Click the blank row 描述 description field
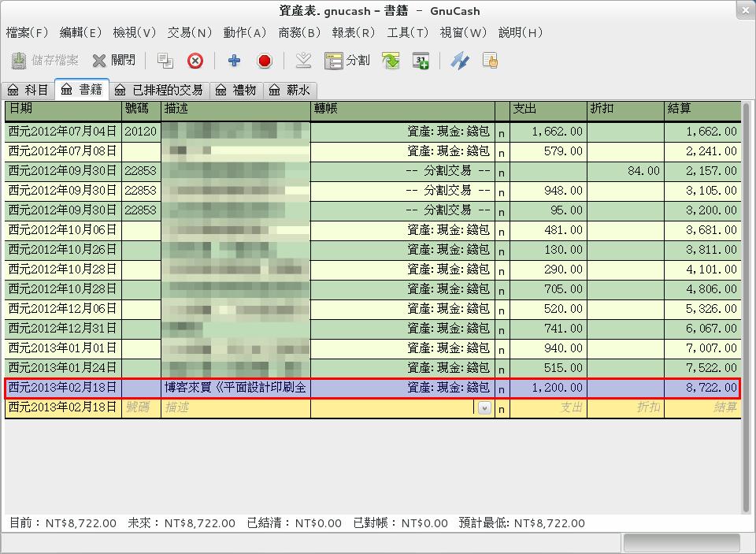Viewport: 756px width, 554px height. (x=235, y=407)
